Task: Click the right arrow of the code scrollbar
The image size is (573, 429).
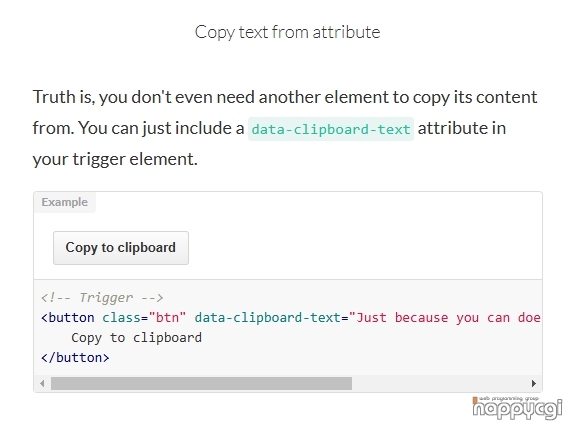Action: (x=534, y=383)
